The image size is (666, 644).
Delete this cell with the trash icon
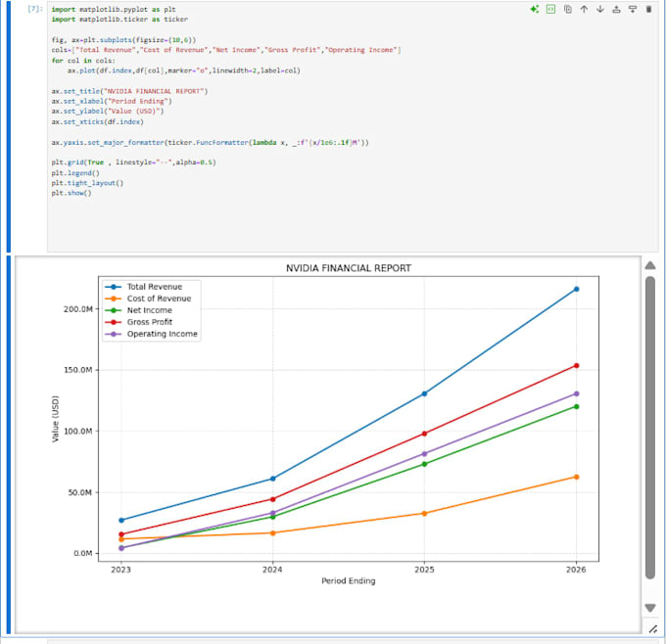click(648, 9)
